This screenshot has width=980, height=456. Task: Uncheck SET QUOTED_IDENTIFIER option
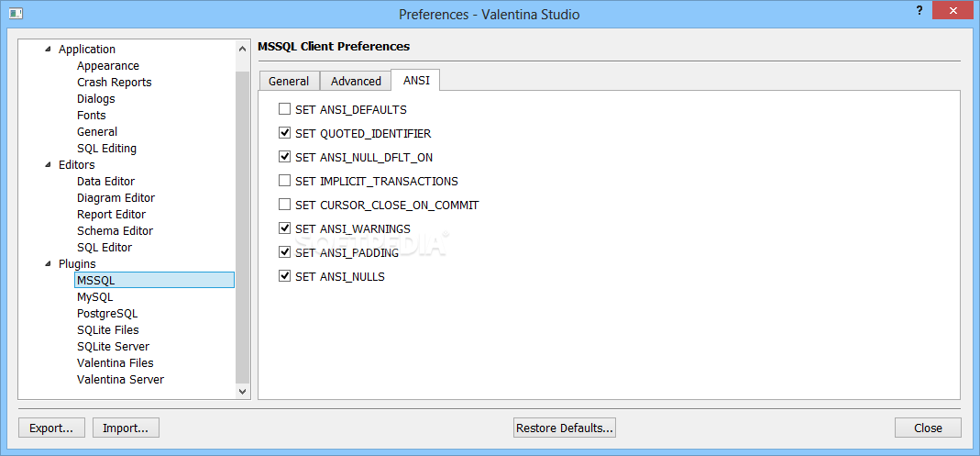pyautogui.click(x=284, y=133)
